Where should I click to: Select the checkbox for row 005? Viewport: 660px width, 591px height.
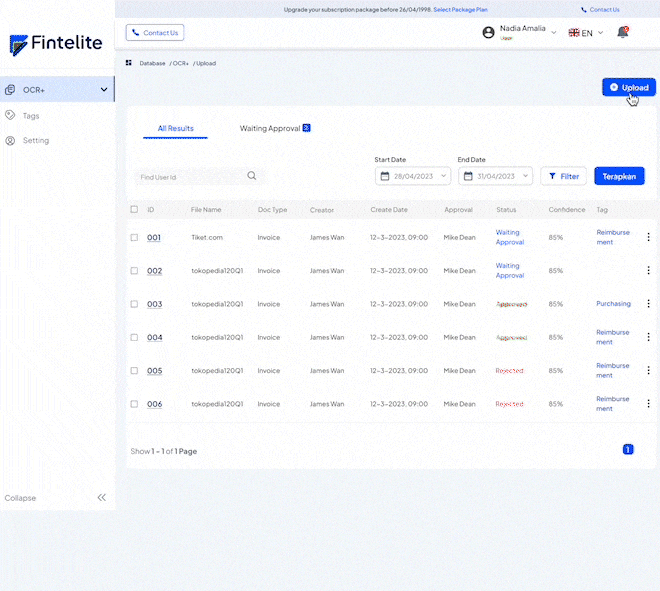click(x=134, y=371)
